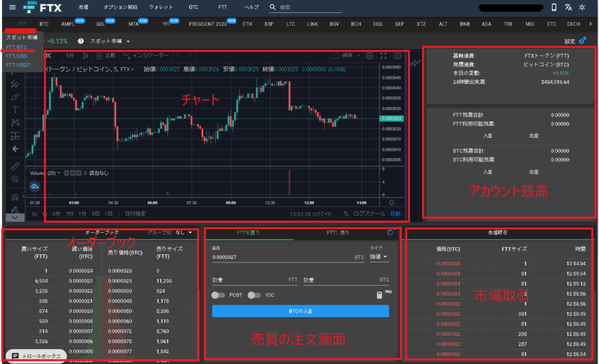Remove the Volume indicator with its X icon
599x364 pixels.
pyautogui.click(x=79, y=173)
